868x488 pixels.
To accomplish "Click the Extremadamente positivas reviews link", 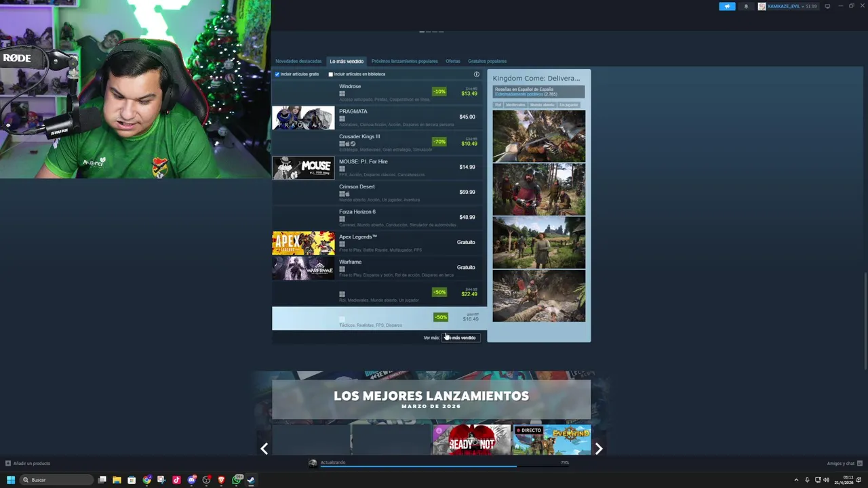I will coord(519,94).
